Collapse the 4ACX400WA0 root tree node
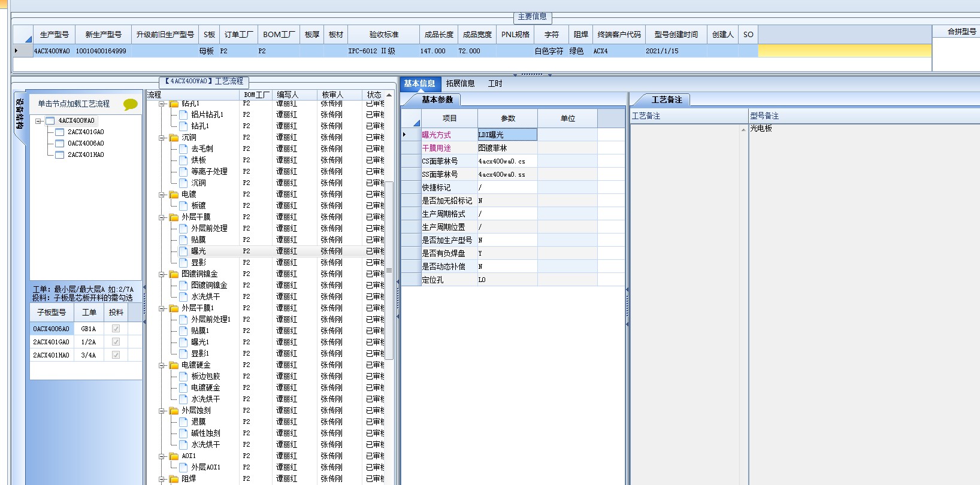The image size is (980, 485). [38, 121]
